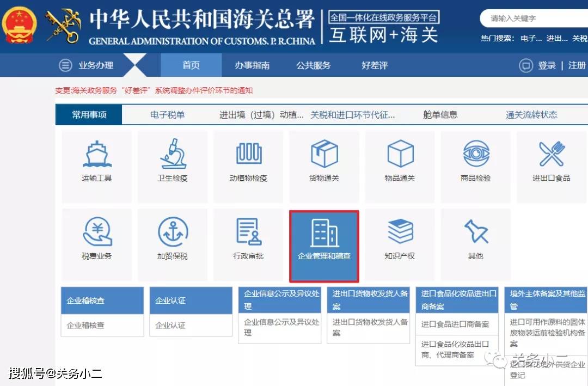Open the 进口食品进口商备案 item
The width and height of the screenshot is (588, 386).
[x=455, y=324]
